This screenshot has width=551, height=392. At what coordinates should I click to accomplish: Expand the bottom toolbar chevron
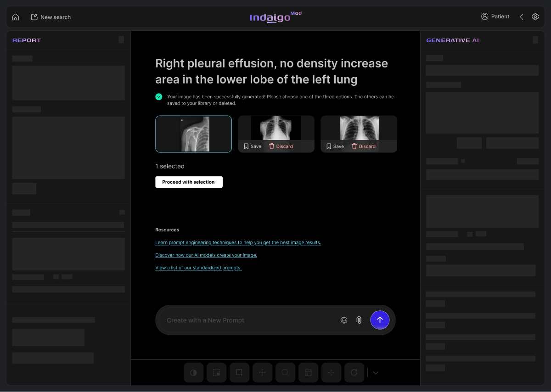(x=376, y=373)
